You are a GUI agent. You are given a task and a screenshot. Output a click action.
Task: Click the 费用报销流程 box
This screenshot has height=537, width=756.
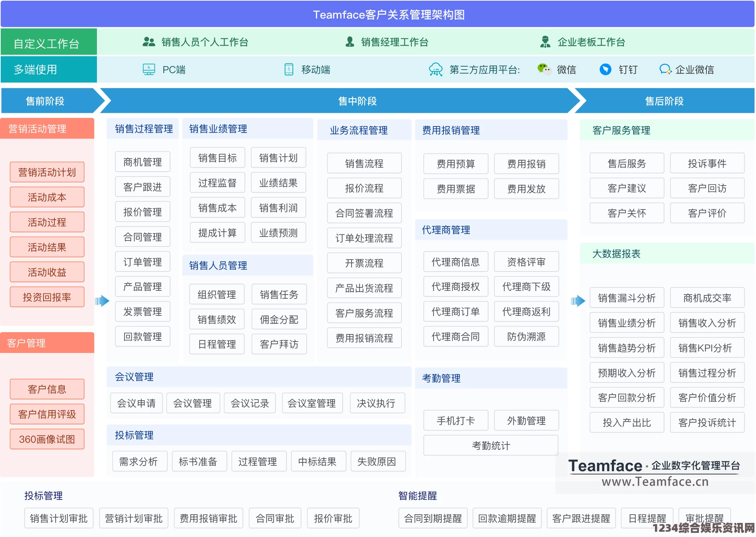[364, 338]
